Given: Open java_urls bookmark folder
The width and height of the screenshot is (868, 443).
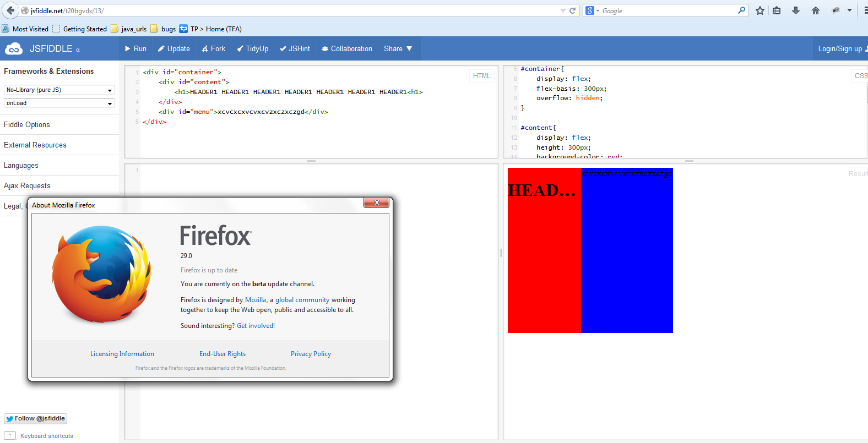Looking at the screenshot, I should pos(129,29).
